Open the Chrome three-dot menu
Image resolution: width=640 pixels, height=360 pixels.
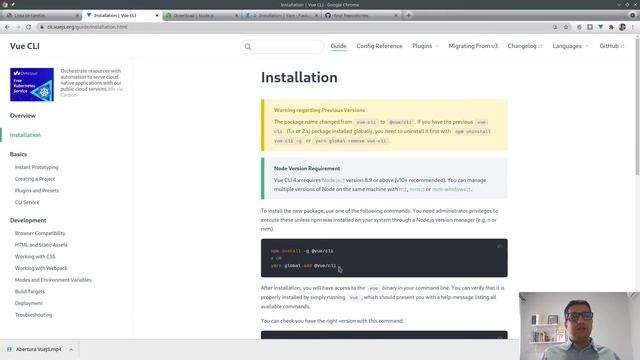[x=633, y=27]
